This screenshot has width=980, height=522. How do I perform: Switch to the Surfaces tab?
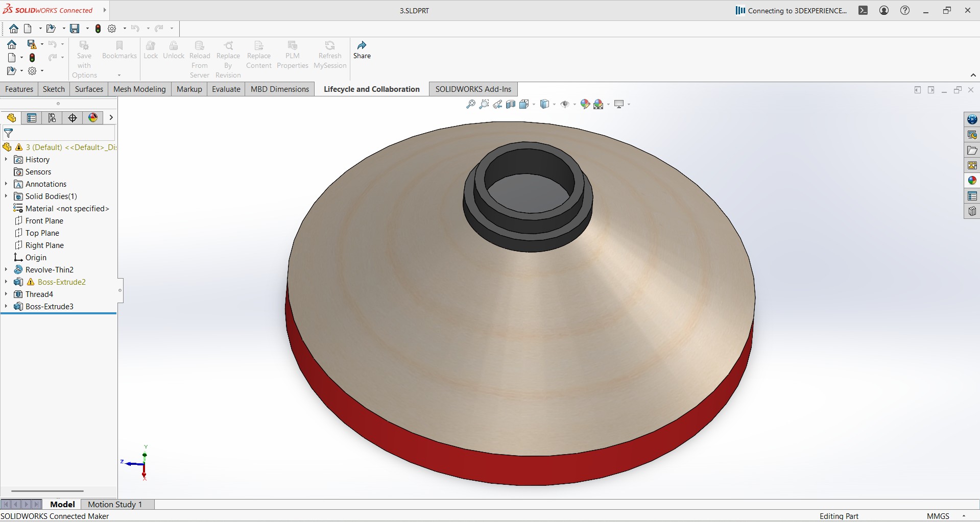89,89
